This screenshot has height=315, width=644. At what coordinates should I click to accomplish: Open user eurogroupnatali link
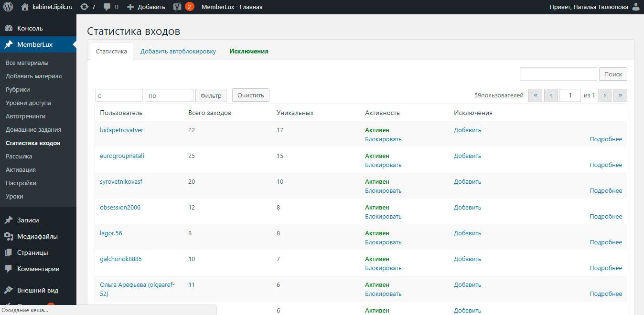point(122,156)
